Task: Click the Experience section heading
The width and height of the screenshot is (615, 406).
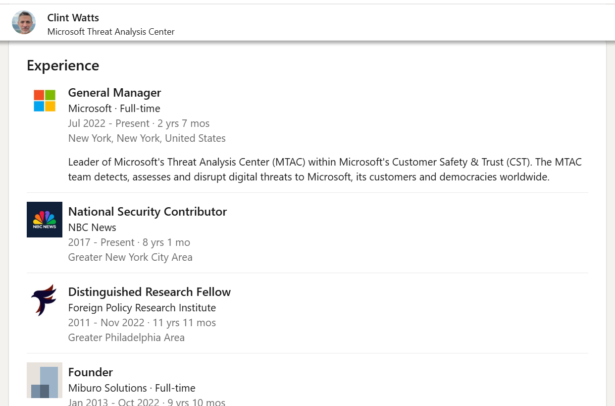Action: coord(63,66)
